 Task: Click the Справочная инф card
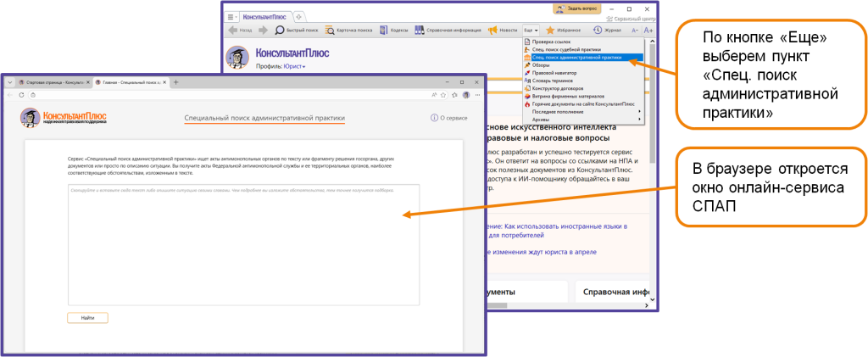pos(612,292)
